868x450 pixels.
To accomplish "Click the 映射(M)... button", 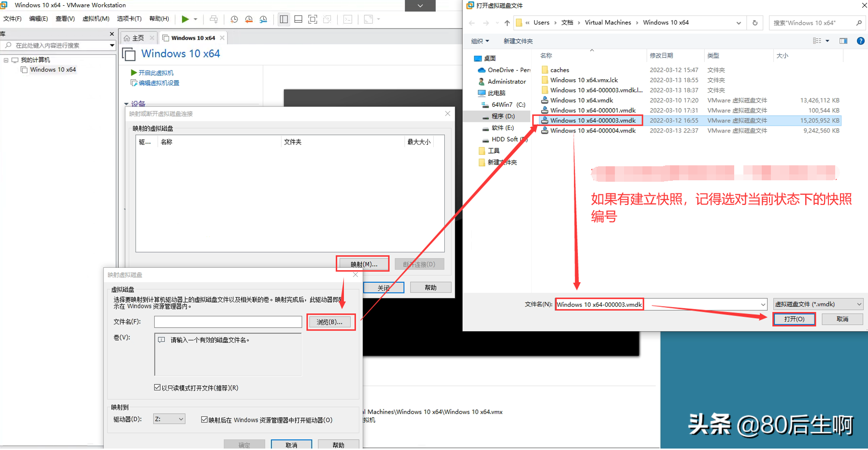I will tap(364, 264).
